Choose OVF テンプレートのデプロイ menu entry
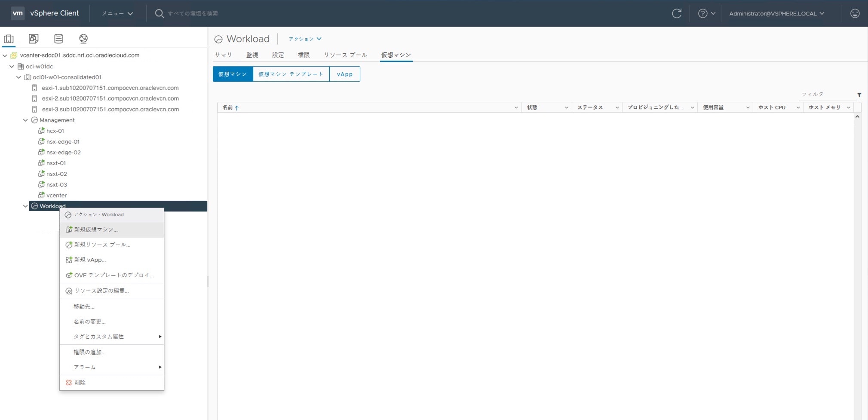Screen dimensions: 868x420 pyautogui.click(x=112, y=275)
